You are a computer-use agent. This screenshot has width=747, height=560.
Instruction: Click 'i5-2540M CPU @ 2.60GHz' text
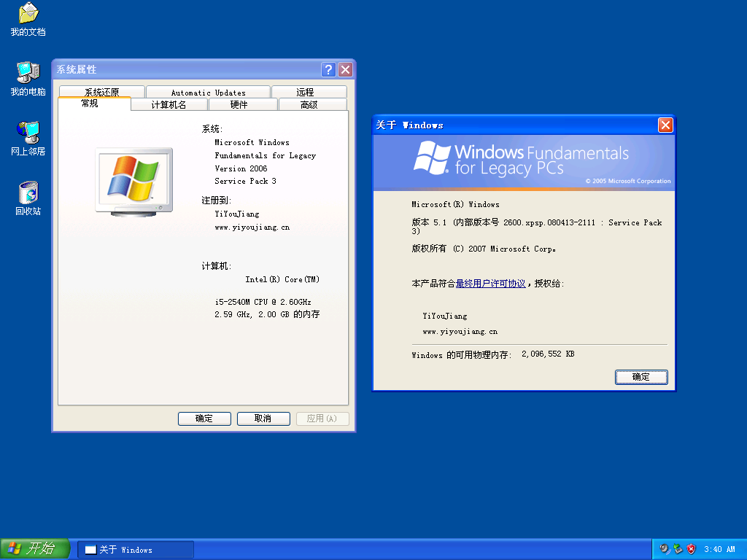point(263,302)
